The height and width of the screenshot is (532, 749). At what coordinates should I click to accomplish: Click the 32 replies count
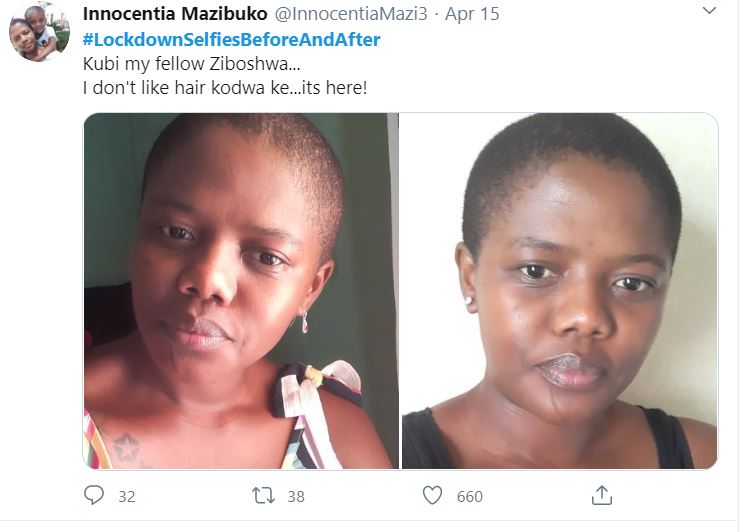(126, 497)
